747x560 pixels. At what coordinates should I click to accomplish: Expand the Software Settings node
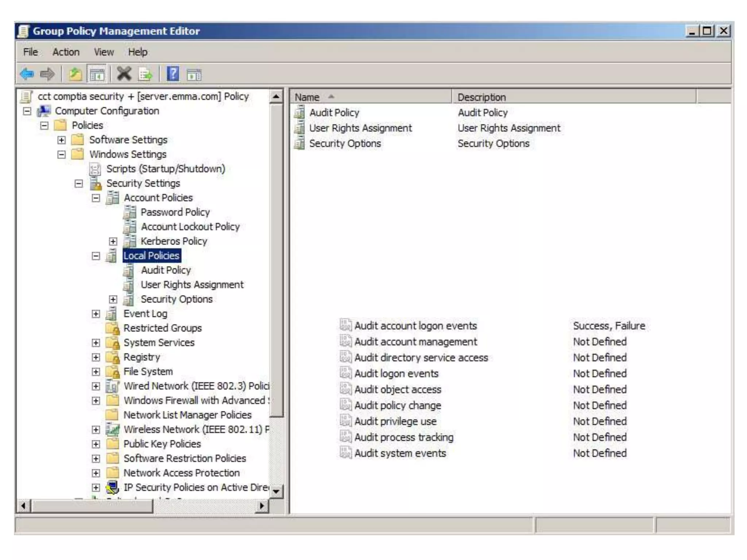[x=62, y=140]
